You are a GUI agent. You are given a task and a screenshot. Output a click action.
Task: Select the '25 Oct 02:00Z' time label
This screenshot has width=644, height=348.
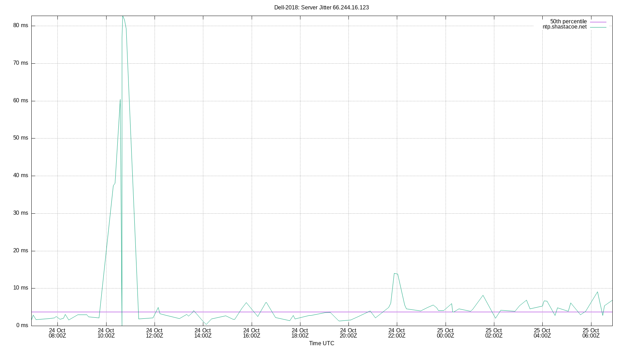tap(494, 333)
